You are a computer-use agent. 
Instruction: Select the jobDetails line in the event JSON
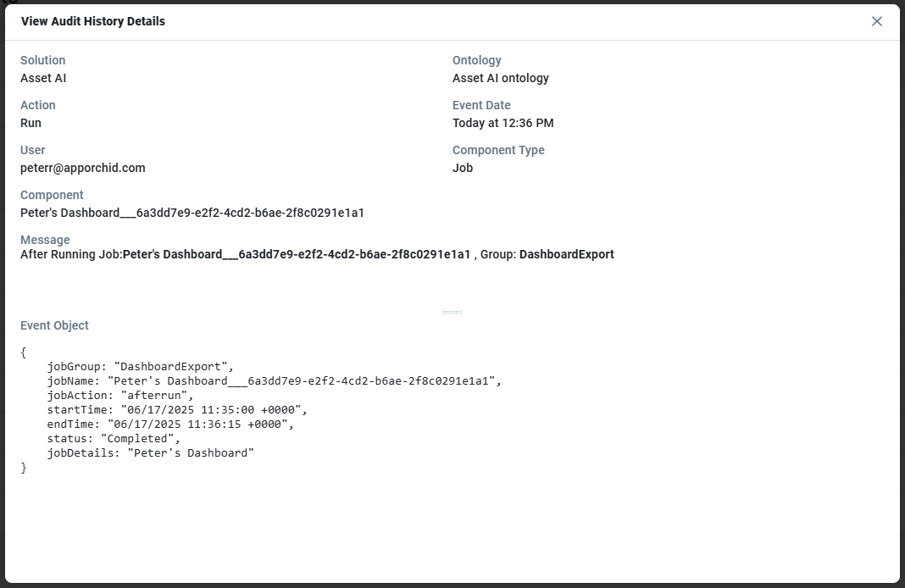150,453
